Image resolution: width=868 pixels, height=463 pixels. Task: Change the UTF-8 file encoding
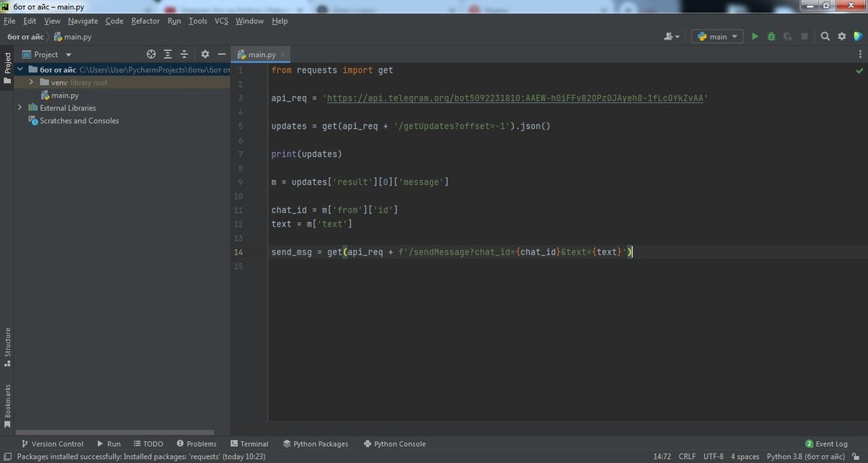tap(713, 456)
